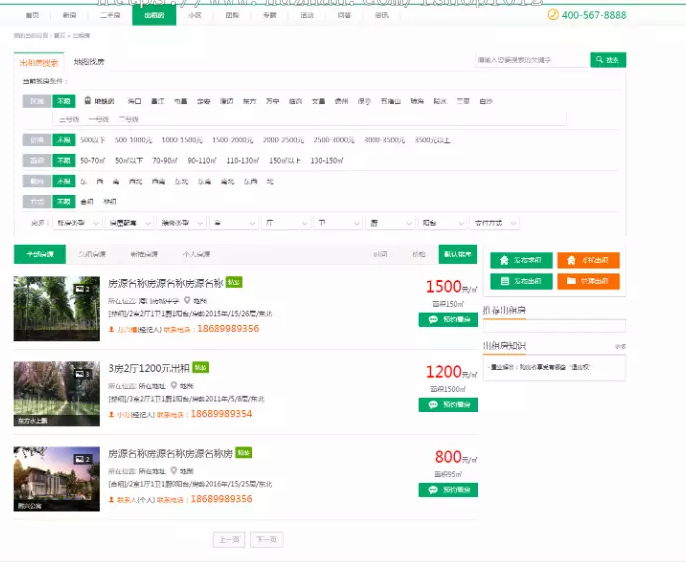Select the 50-70㎡ area option
The width and height of the screenshot is (686, 562).
(x=93, y=161)
